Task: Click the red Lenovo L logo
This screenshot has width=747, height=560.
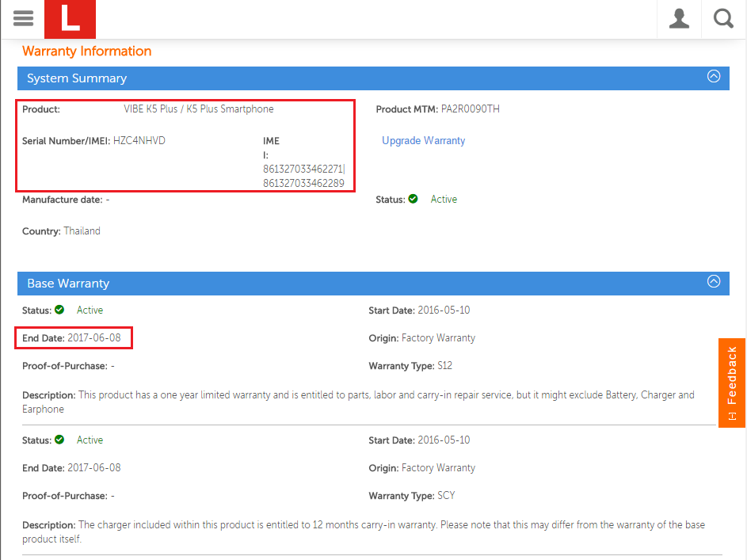Action: (x=70, y=19)
